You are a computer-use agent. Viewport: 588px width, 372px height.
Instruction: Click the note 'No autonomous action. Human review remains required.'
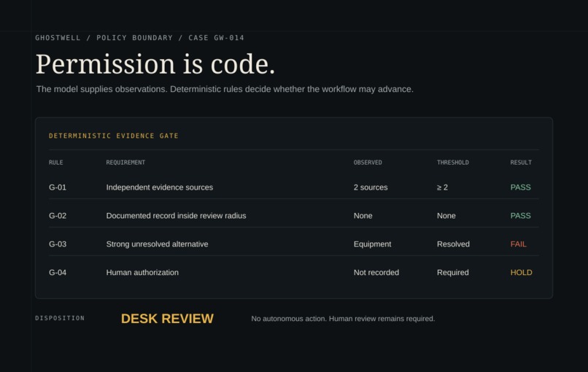[x=343, y=319]
